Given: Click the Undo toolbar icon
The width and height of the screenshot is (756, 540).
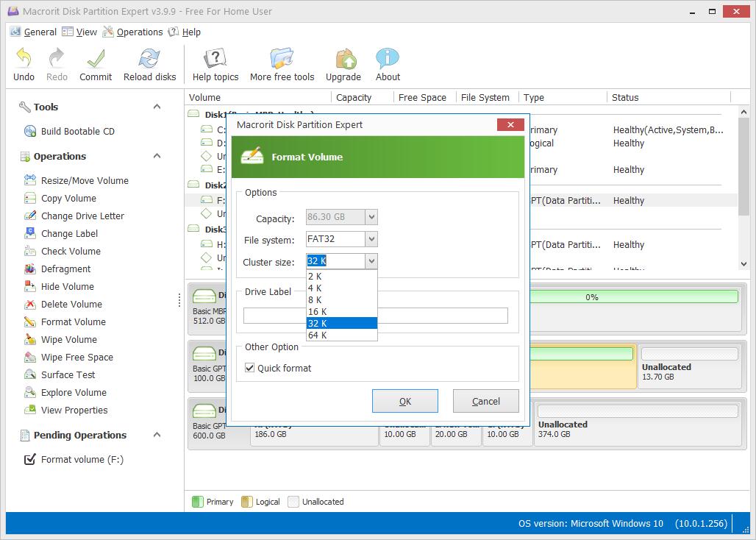Looking at the screenshot, I should click(x=24, y=59).
